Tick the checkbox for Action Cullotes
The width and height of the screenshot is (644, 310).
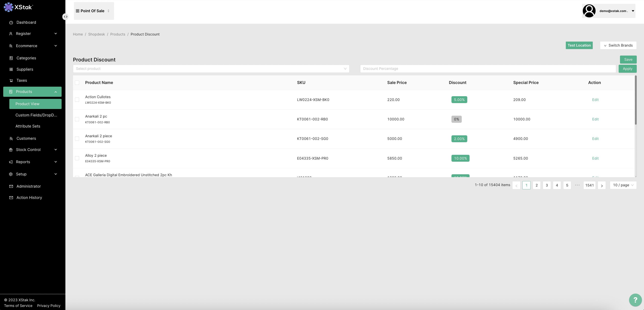tap(77, 100)
